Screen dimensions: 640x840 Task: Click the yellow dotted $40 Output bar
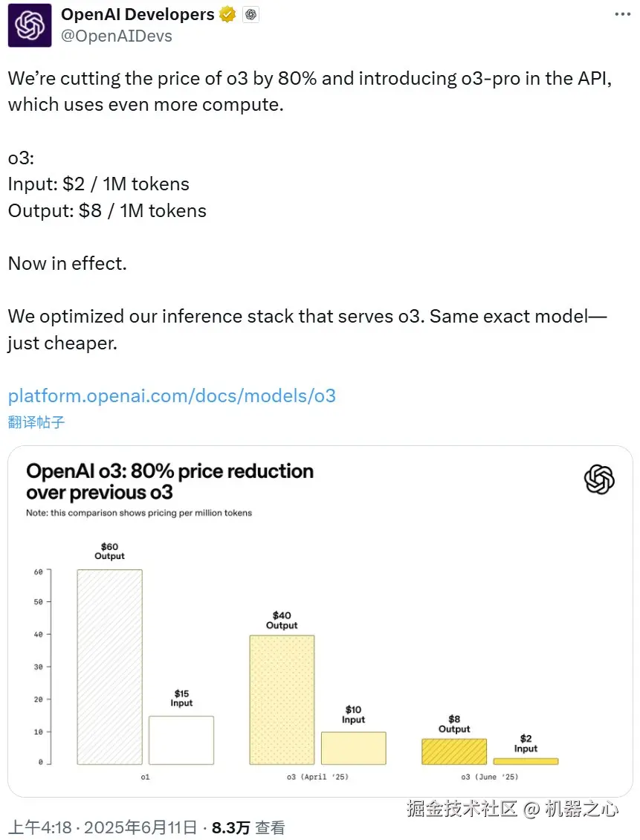[282, 699]
